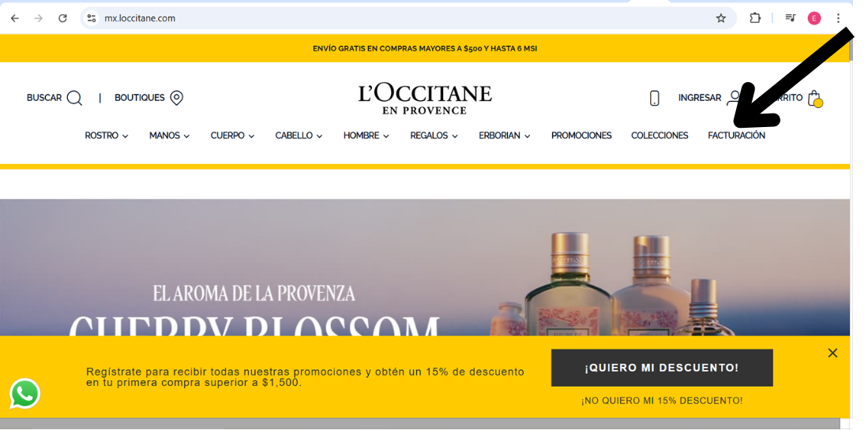
Task: Click the ¡QUIERO MI DESCUENTO! button
Action: pyautogui.click(x=662, y=368)
